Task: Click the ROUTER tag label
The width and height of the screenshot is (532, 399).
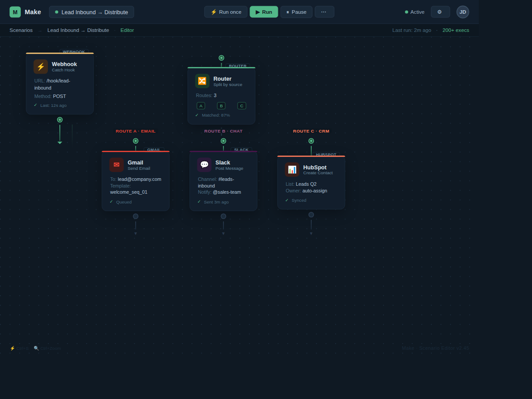Action: [x=238, y=66]
